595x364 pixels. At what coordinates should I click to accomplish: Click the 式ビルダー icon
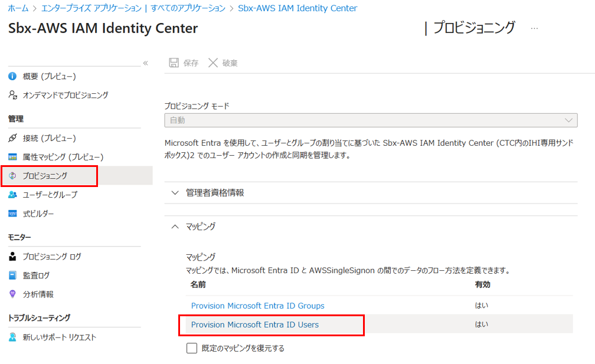(x=12, y=214)
